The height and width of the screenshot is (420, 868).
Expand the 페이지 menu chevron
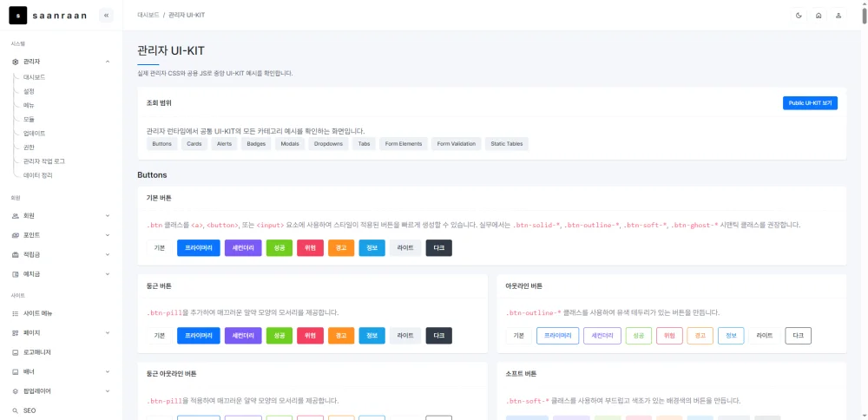[x=108, y=332]
